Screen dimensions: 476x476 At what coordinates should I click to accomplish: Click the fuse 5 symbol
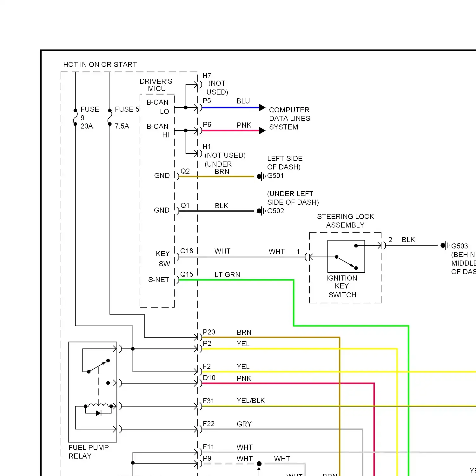tap(110, 117)
